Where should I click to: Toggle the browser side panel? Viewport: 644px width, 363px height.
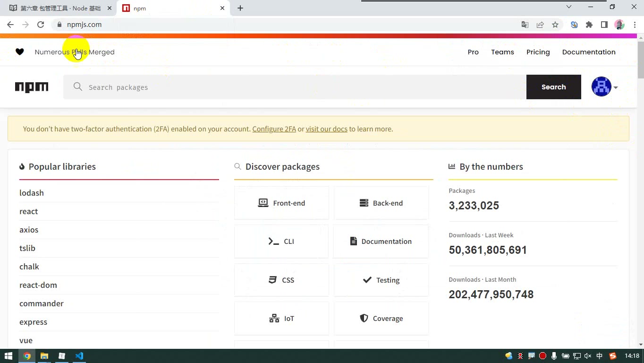click(604, 25)
